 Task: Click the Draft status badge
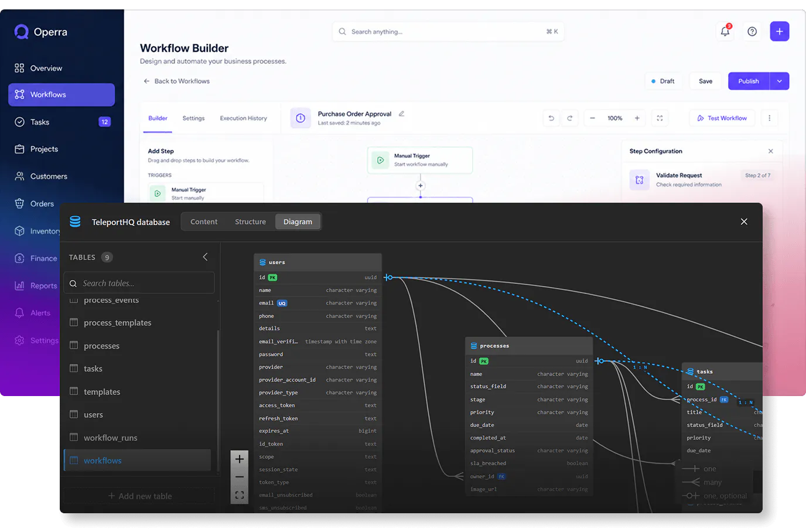pos(663,81)
